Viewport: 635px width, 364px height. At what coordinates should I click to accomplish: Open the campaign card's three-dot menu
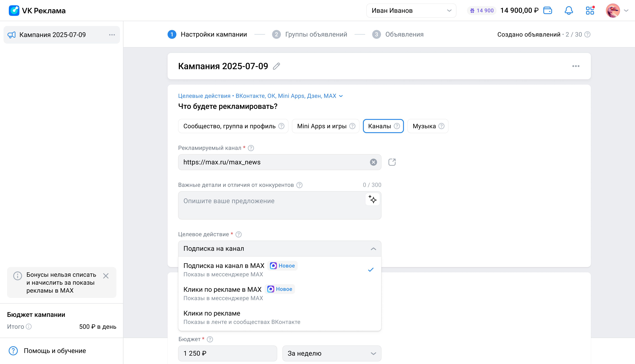click(576, 66)
